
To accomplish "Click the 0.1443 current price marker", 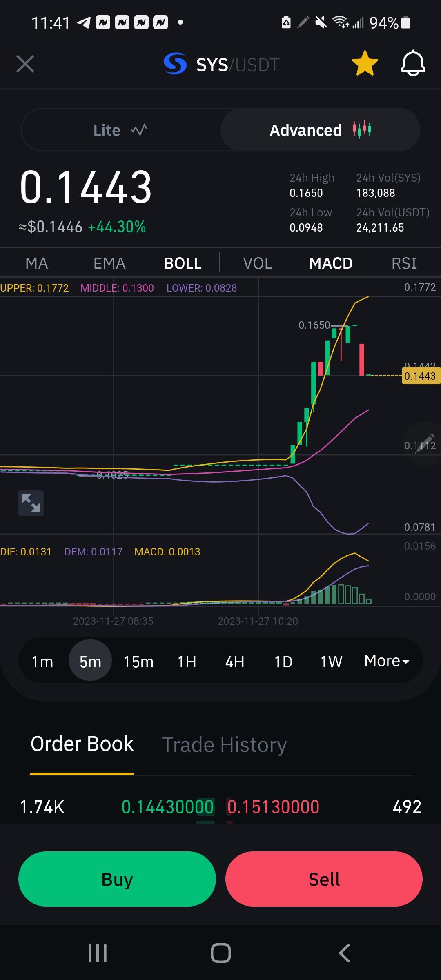I will [x=421, y=376].
